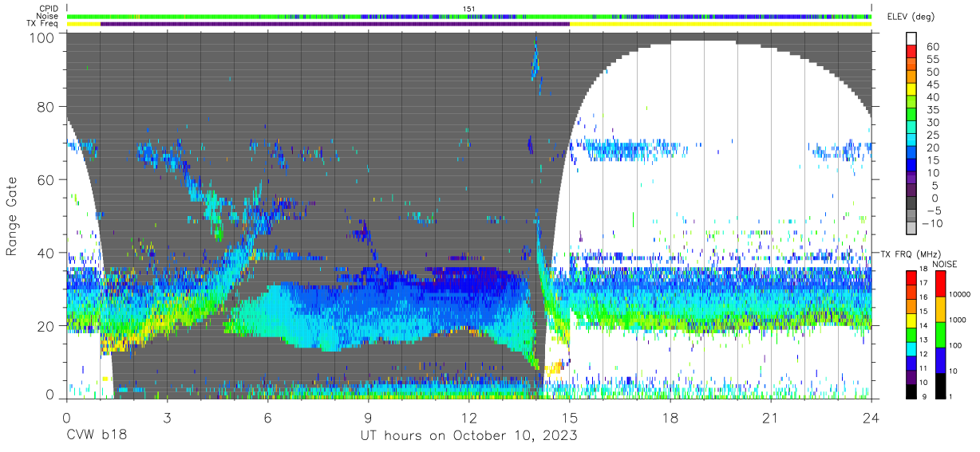Image resolution: width=980 pixels, height=452 pixels.
Task: Click the 'CPID' label at top left
Action: tap(49, 9)
